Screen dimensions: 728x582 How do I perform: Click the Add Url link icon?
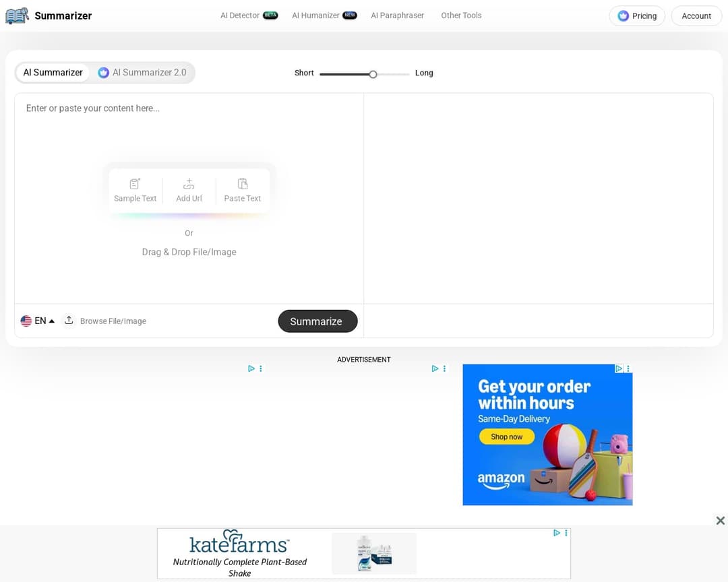click(x=189, y=183)
